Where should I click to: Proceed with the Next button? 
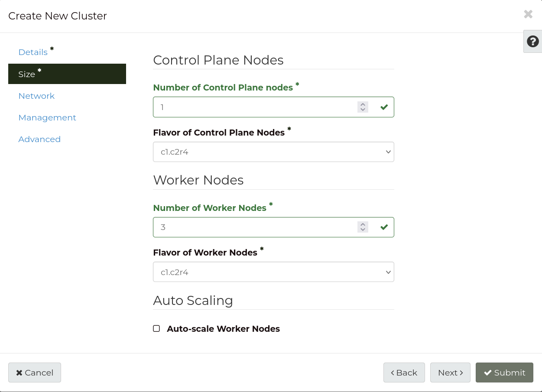pos(450,373)
